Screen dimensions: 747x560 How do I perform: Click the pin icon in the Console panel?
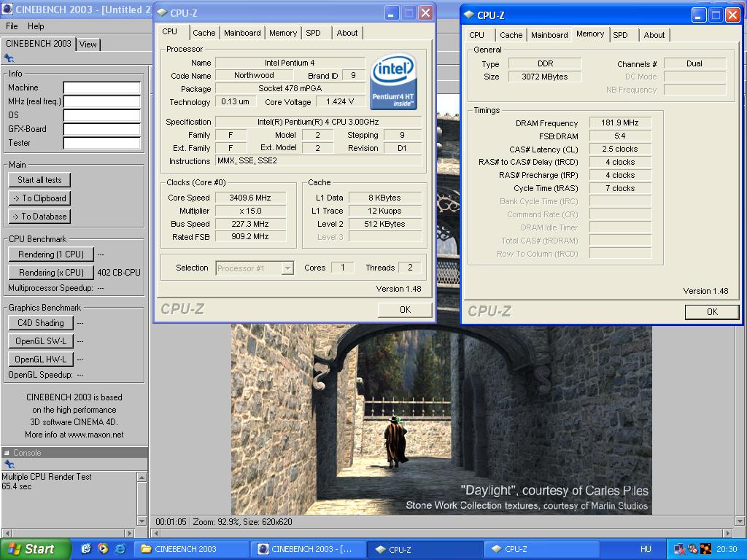(x=9, y=464)
